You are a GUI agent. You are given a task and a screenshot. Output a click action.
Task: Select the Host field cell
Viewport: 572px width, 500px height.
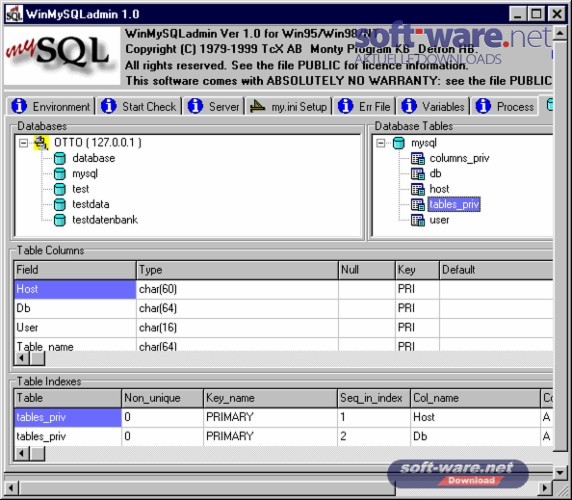pos(75,289)
